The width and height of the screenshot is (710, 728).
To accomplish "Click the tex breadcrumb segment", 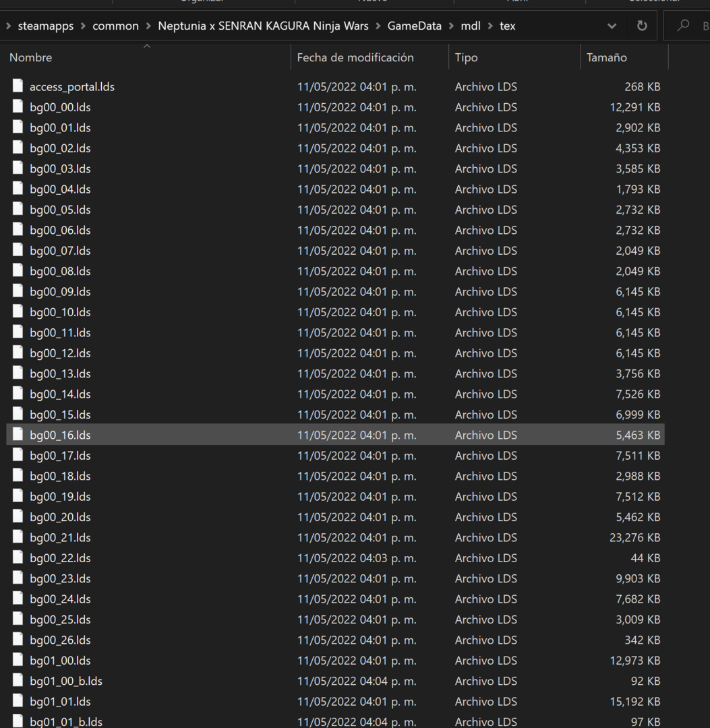I will click(508, 26).
